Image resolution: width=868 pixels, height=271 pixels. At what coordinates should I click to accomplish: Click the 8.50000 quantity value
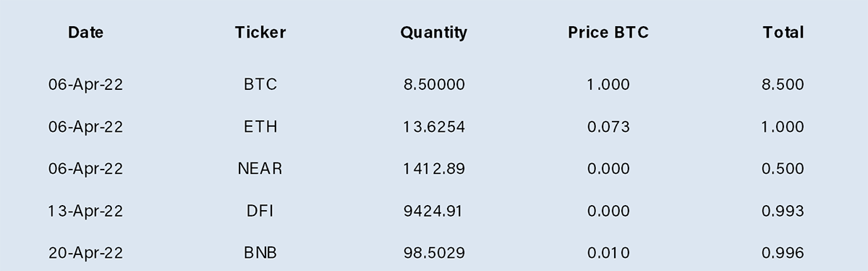(434, 85)
